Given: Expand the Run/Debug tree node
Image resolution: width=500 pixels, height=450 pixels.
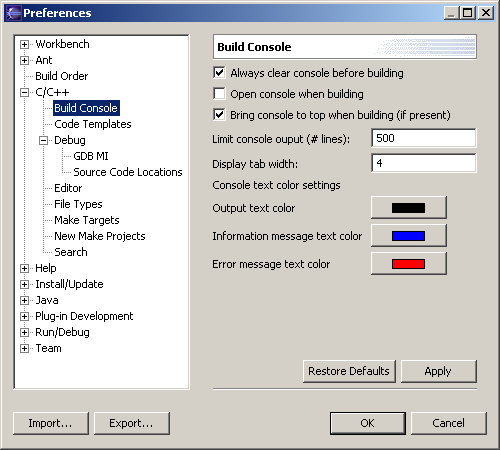Looking at the screenshot, I should [x=24, y=332].
